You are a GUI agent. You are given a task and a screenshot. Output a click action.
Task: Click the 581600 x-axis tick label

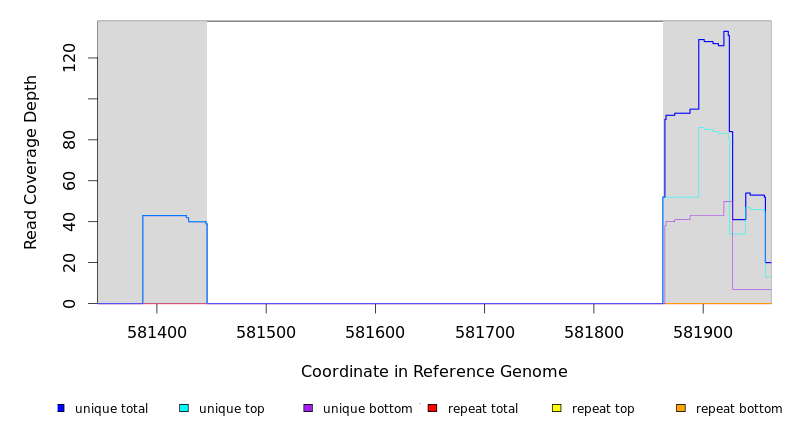coord(375,332)
